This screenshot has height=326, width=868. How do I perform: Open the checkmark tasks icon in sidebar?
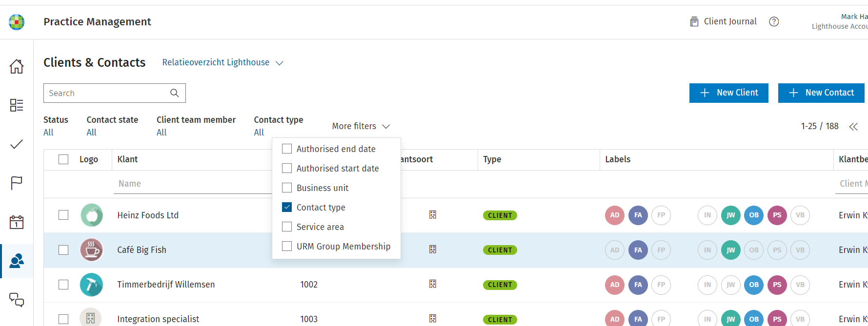point(17,144)
